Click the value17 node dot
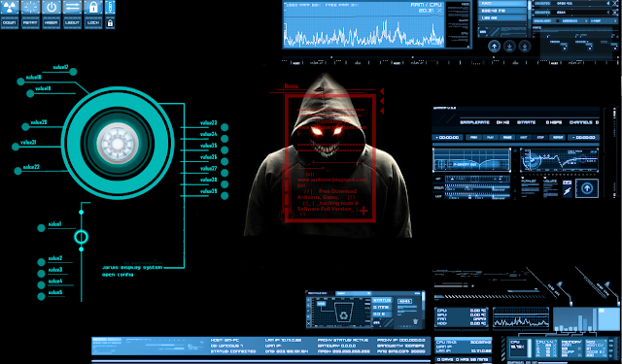This screenshot has width=622, height=364. coord(73,72)
